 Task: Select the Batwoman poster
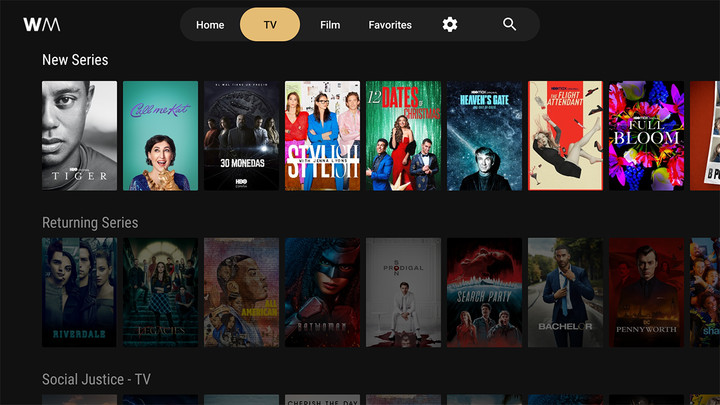click(x=322, y=292)
